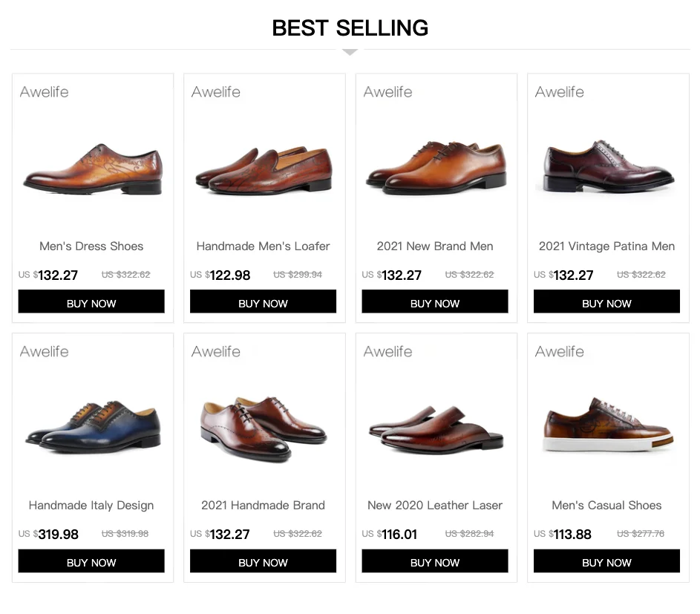
Task: Hit Buy Now under Handmade Italy Design
Action: coord(91,561)
